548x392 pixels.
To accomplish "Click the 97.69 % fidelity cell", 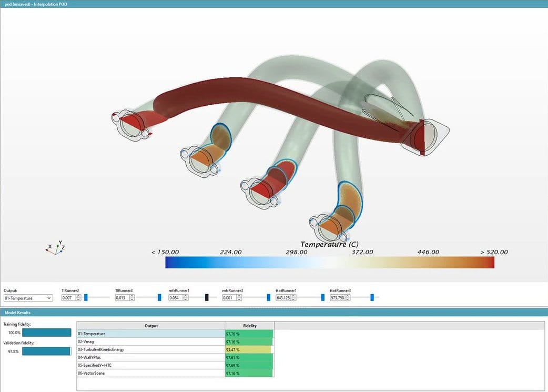I will point(249,365).
